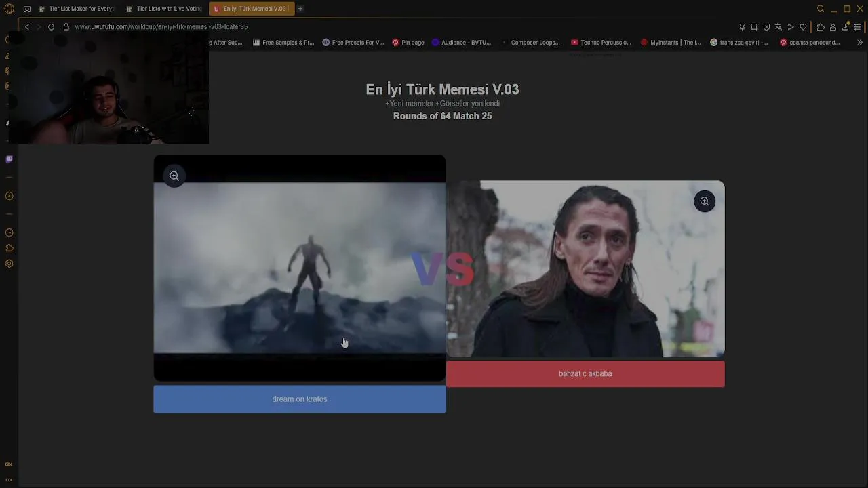Zoom into the behzat c akbaba image
This screenshot has height=488, width=868.
(705, 201)
